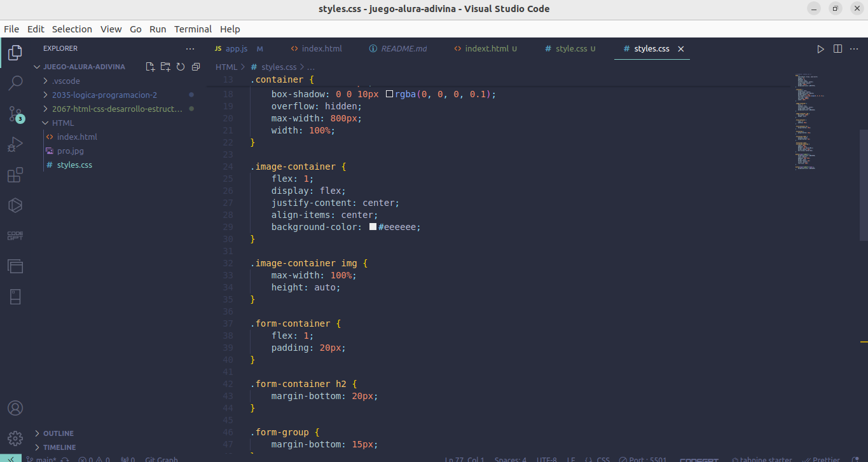
Task: Open the Terminal menu
Action: [193, 29]
